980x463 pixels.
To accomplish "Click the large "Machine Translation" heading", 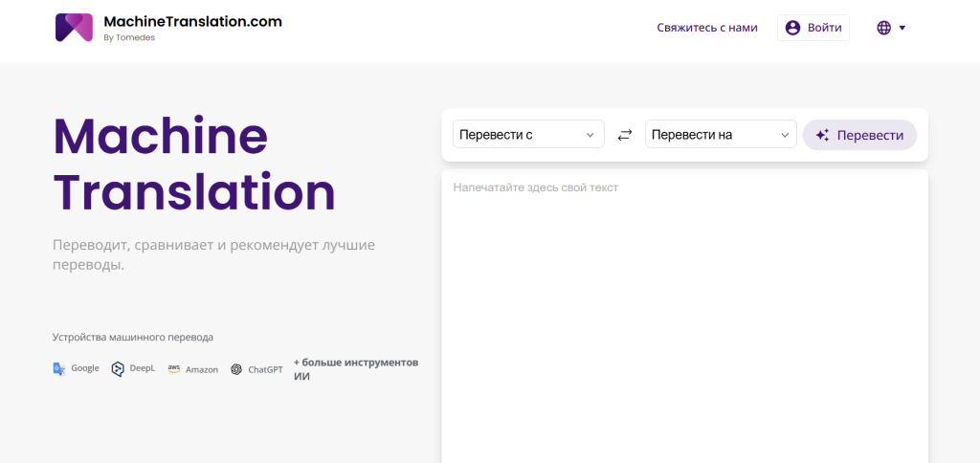I will [x=194, y=165].
